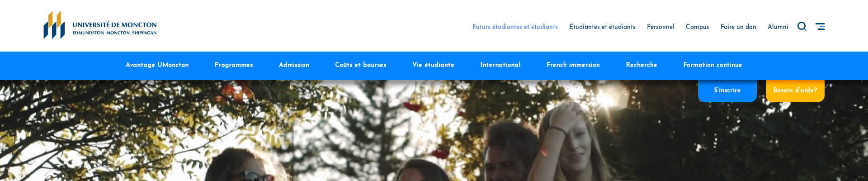
Task: Go to Étudiantes et étudiants section
Action: (x=602, y=27)
